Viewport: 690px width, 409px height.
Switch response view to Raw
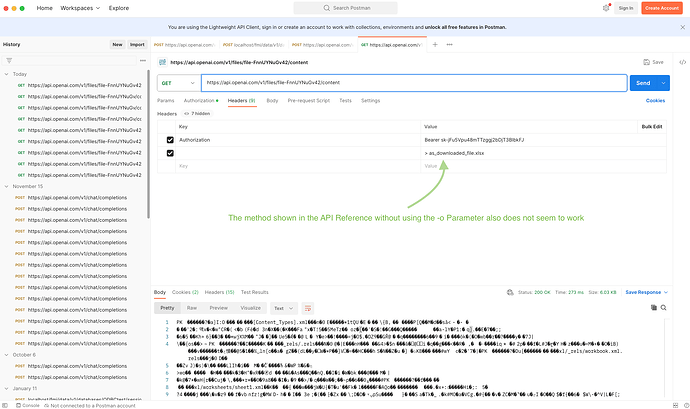click(192, 308)
